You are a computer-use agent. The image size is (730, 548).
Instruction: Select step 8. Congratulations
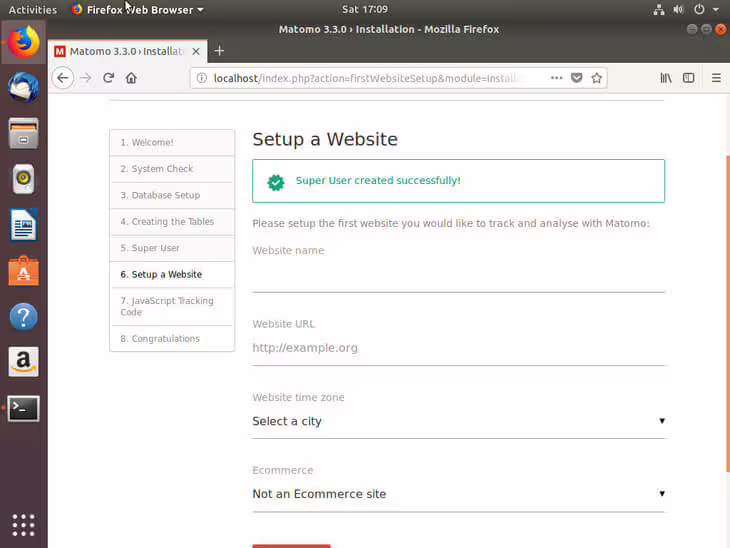pyautogui.click(x=172, y=338)
